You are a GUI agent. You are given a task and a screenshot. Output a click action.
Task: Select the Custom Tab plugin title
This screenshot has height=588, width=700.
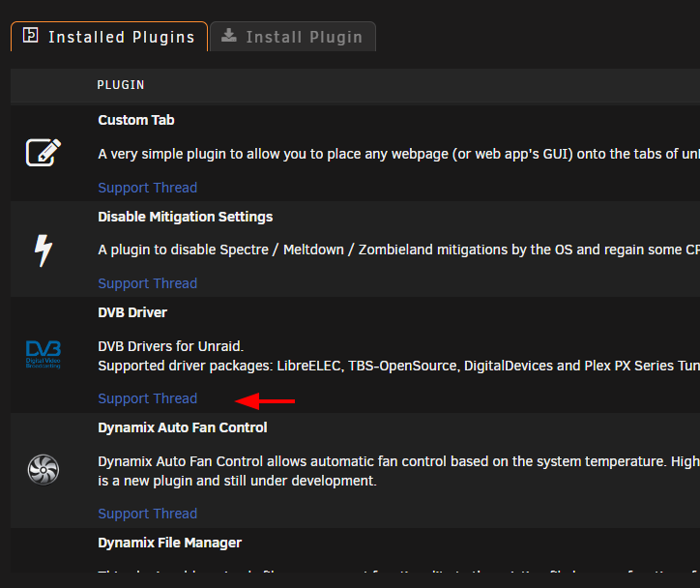(136, 120)
